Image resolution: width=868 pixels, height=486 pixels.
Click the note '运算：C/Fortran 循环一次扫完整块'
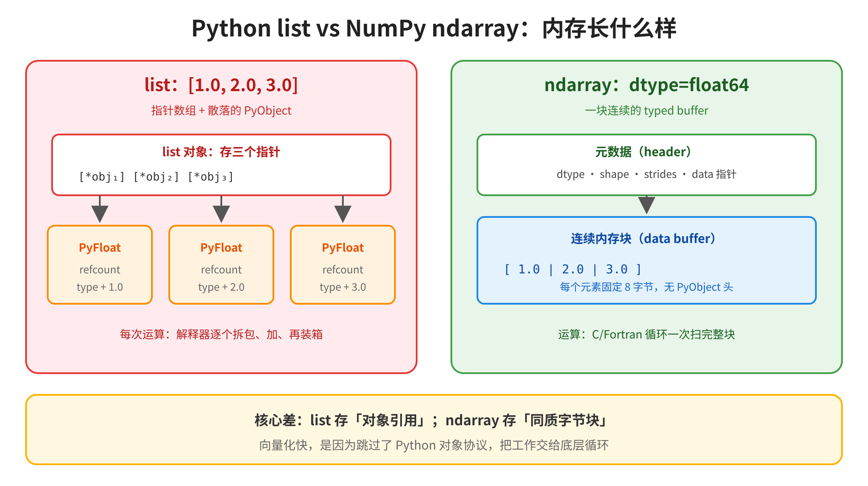click(x=647, y=335)
